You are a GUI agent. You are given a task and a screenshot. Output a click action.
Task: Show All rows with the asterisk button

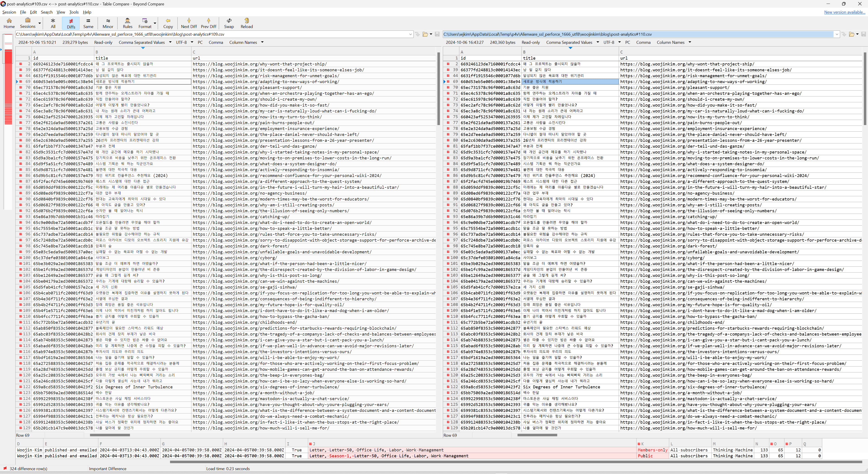pyautogui.click(x=53, y=23)
